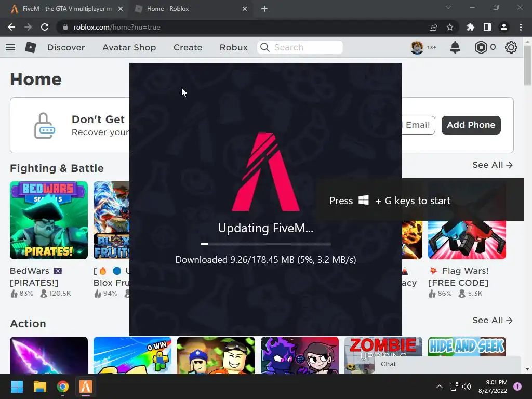Open the Roblox hamburger menu

click(x=10, y=47)
